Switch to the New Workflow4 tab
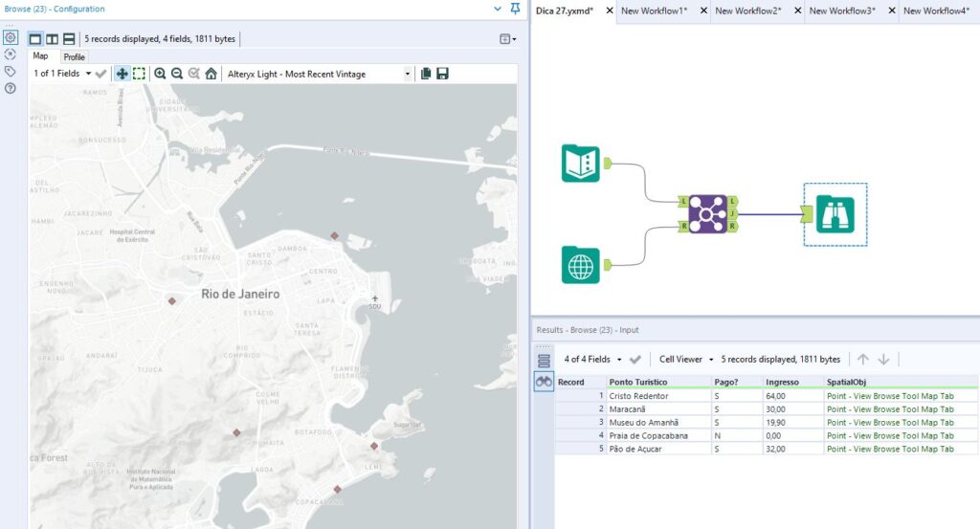980x529 pixels. (936, 11)
